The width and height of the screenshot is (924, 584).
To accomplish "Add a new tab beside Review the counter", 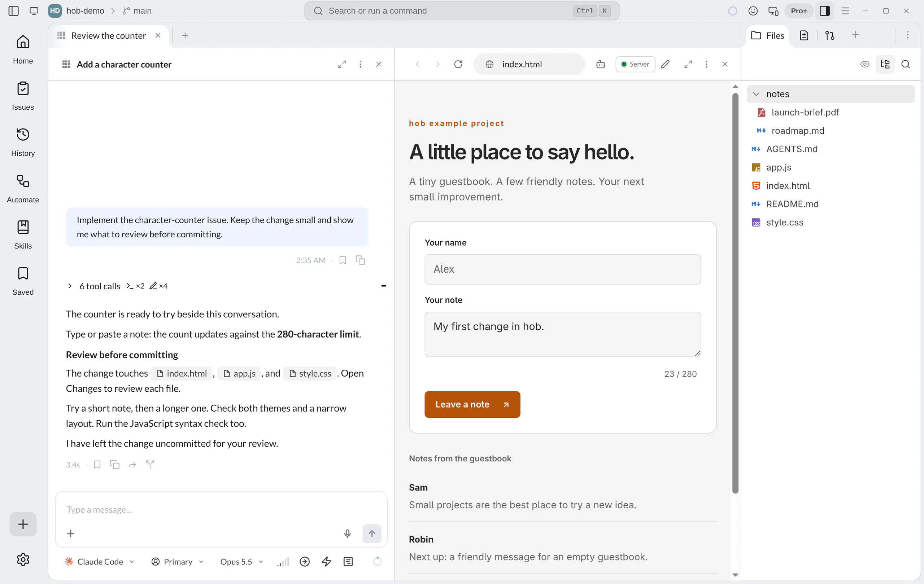I will [185, 35].
